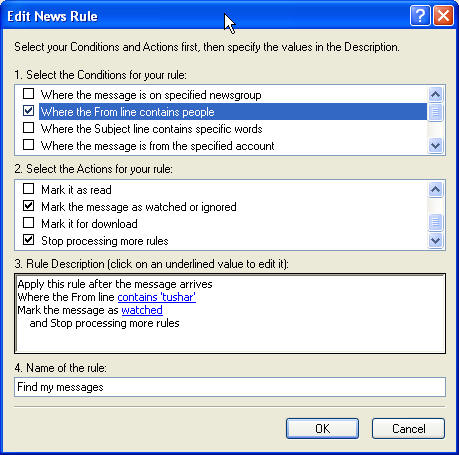Edit the 'watched' underlined value
459x455 pixels.
coord(142,310)
